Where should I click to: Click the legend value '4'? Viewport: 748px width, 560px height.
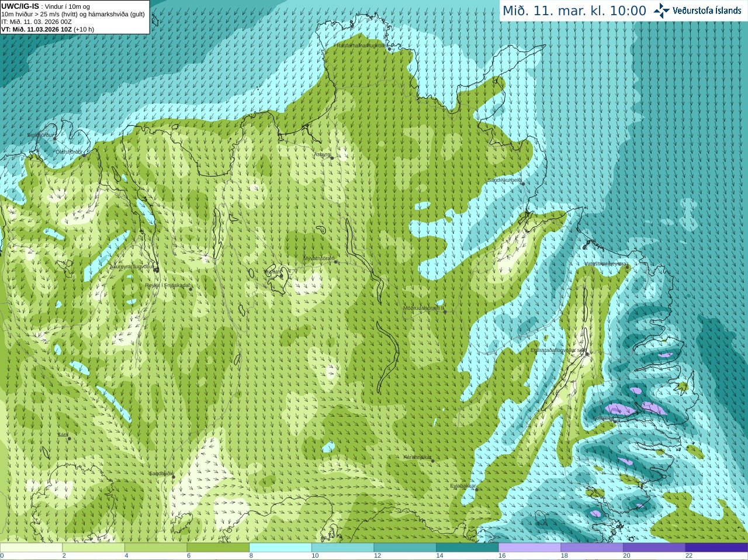point(126,556)
